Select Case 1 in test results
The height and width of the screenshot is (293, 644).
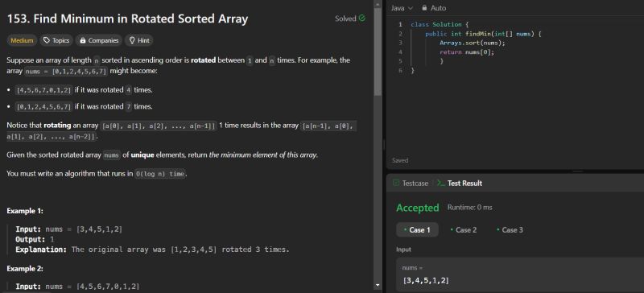417,229
